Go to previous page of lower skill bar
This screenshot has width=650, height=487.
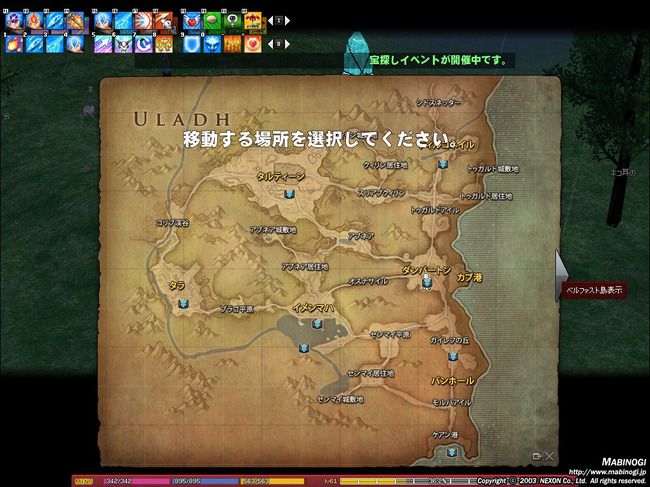tap(270, 44)
